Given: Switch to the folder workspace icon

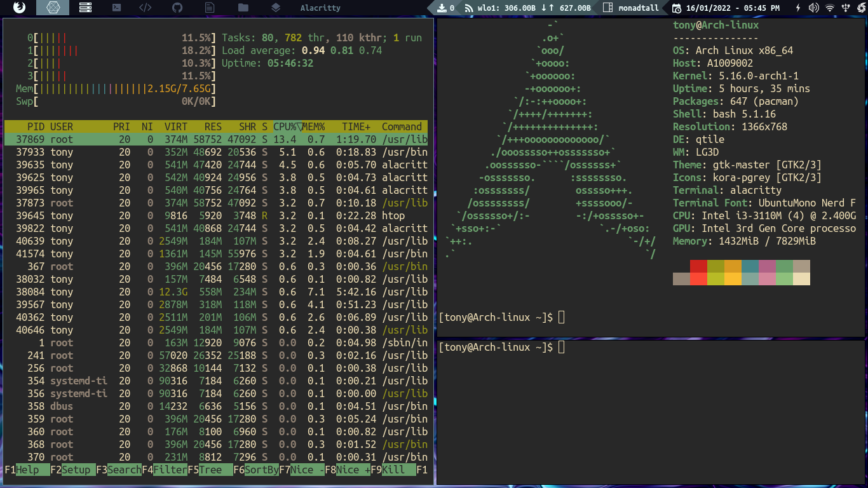Looking at the screenshot, I should [x=243, y=8].
